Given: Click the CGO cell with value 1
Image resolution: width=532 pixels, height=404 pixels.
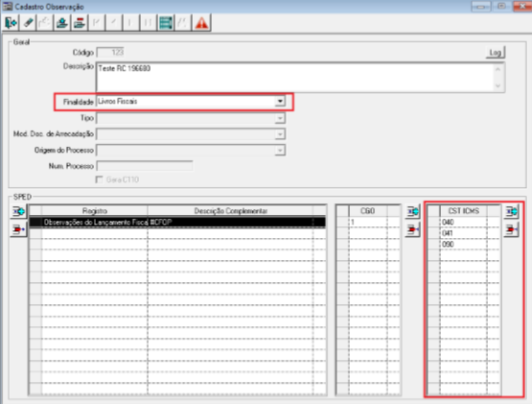Looking at the screenshot, I should pos(368,223).
